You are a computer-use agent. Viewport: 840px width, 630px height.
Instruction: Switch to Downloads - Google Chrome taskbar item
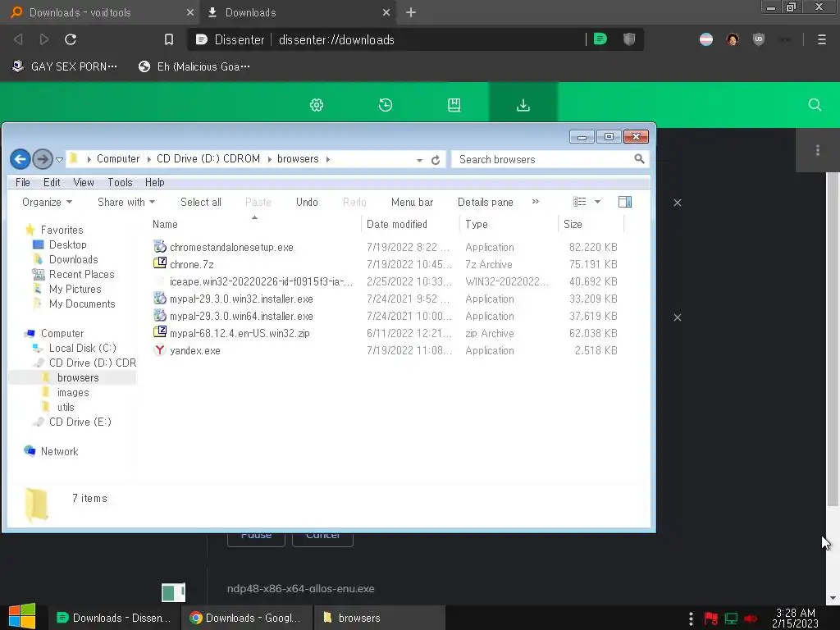click(x=246, y=618)
